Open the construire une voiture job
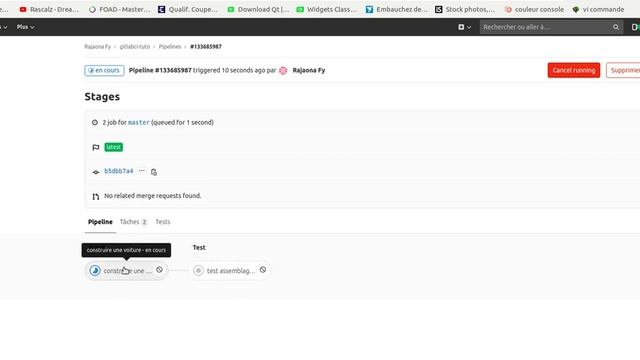This screenshot has height=360, width=640. [127, 271]
